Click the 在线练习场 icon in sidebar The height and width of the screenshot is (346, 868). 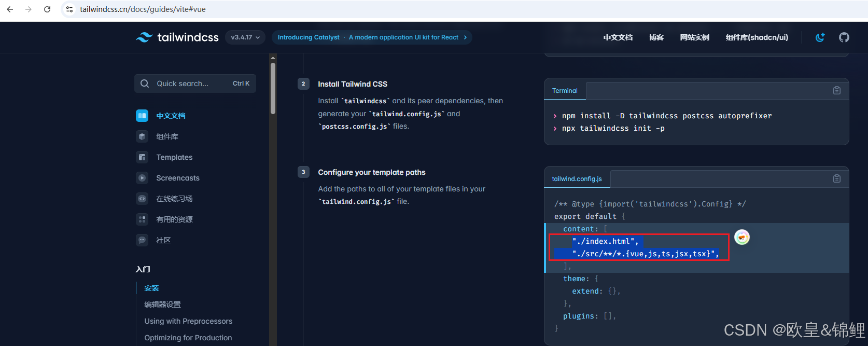coord(142,199)
